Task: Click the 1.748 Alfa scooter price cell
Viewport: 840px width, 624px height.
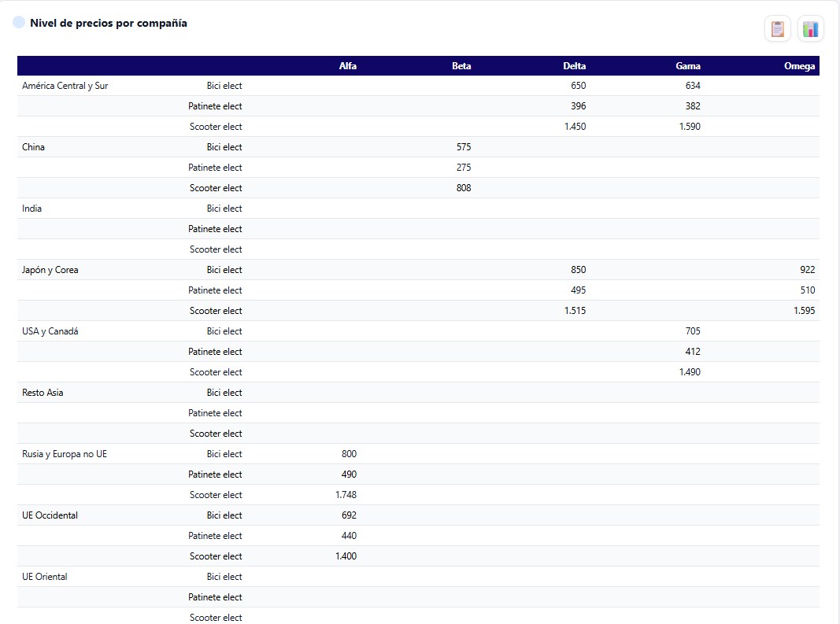Action: [x=346, y=495]
